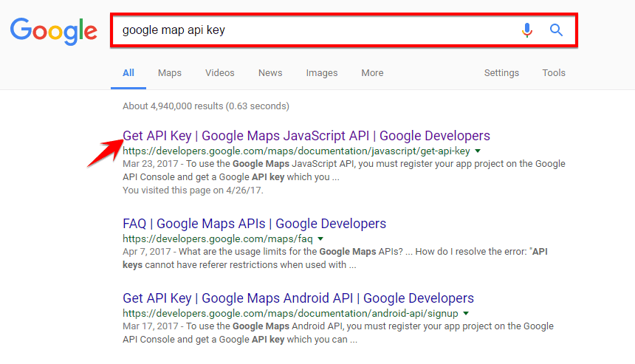This screenshot has height=364, width=635.
Task: Switch to the All results tab
Action: (x=128, y=73)
